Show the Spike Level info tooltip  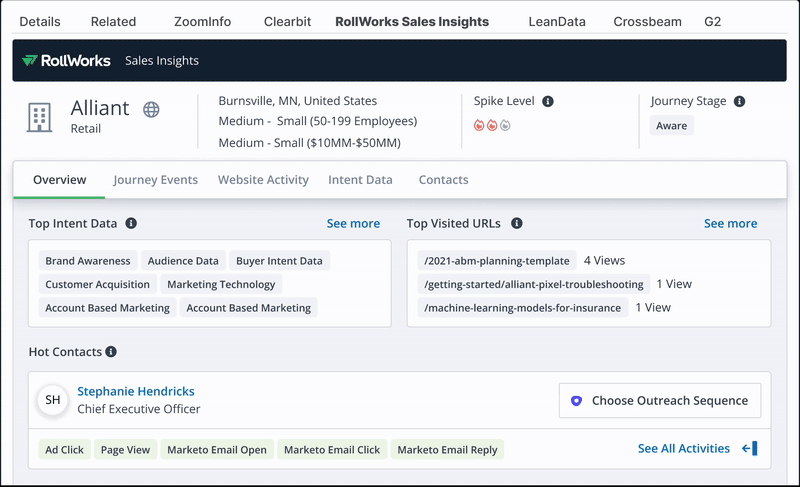tap(548, 101)
